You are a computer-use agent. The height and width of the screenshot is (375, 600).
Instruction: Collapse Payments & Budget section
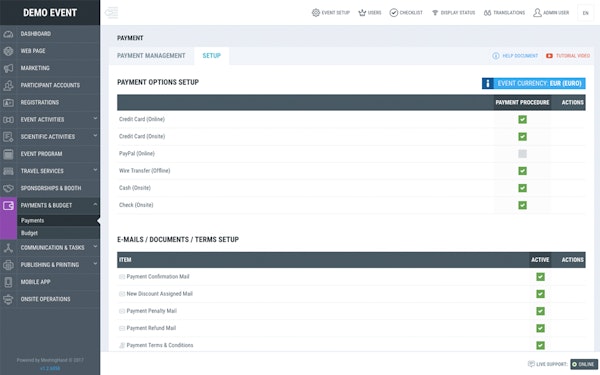click(x=95, y=205)
